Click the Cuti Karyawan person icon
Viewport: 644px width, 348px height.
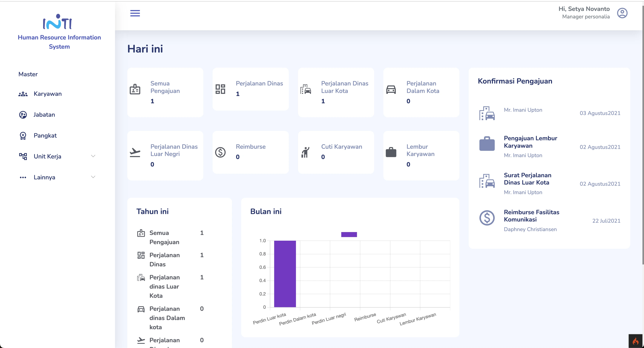click(306, 153)
